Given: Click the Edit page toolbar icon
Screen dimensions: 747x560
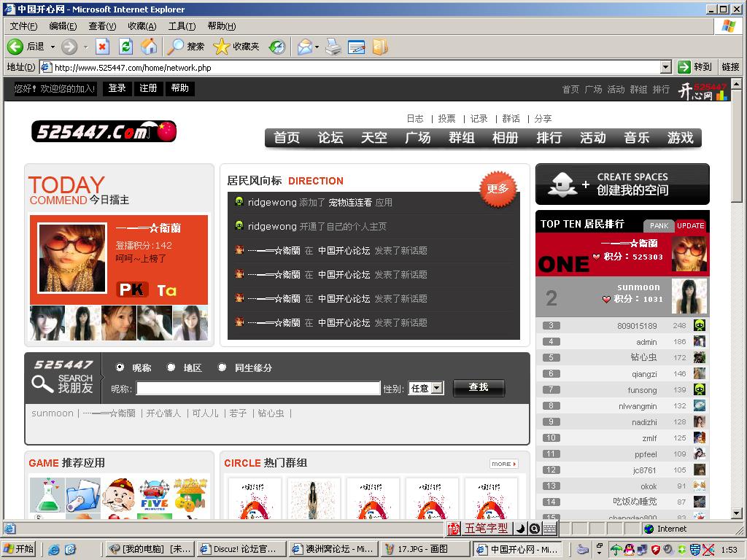Looking at the screenshot, I should point(356,46).
